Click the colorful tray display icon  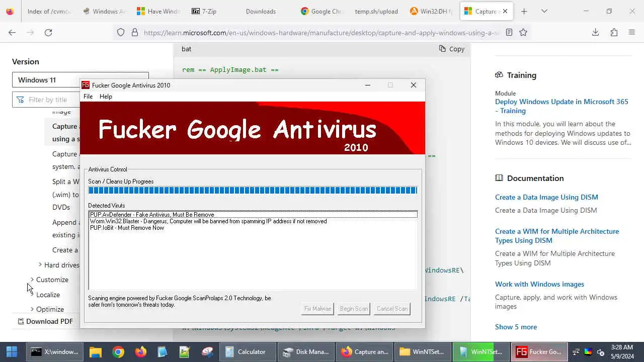pyautogui.click(x=588, y=352)
